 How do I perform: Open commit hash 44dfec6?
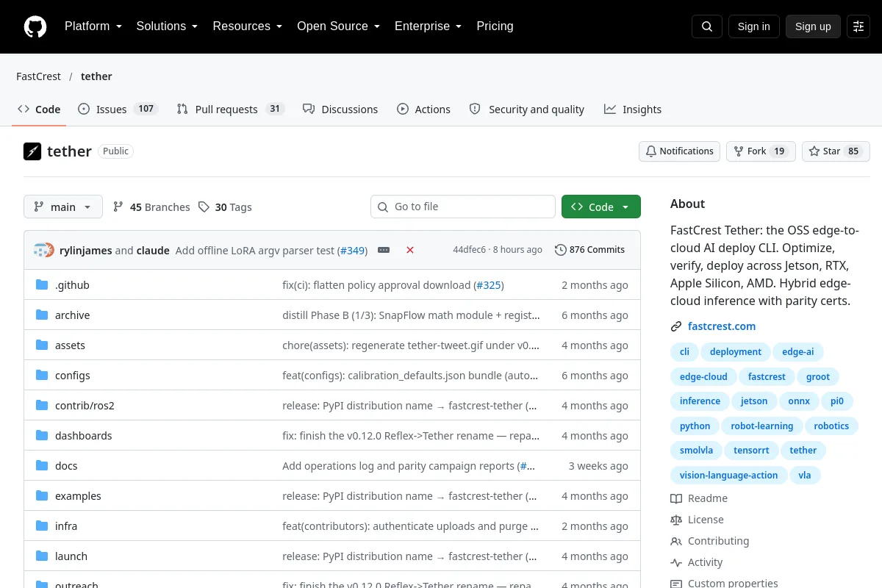469,250
